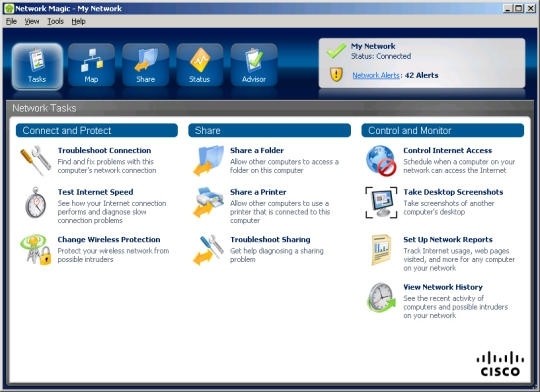
Task: Click the Network Magic title bar icon
Action: [x=9, y=9]
